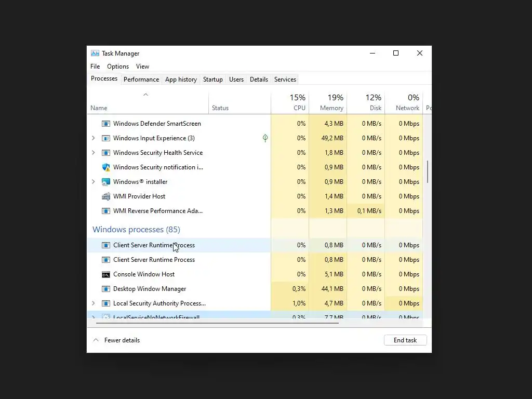Collapse view using the Fewer details chevron
532x399 pixels.
tap(96, 340)
